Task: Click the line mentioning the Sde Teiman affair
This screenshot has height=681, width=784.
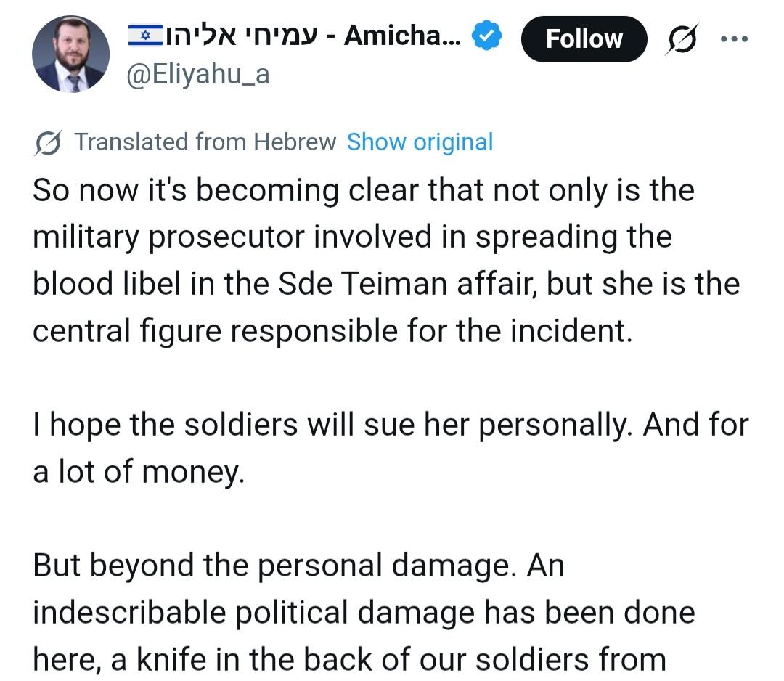Action: tap(385, 284)
